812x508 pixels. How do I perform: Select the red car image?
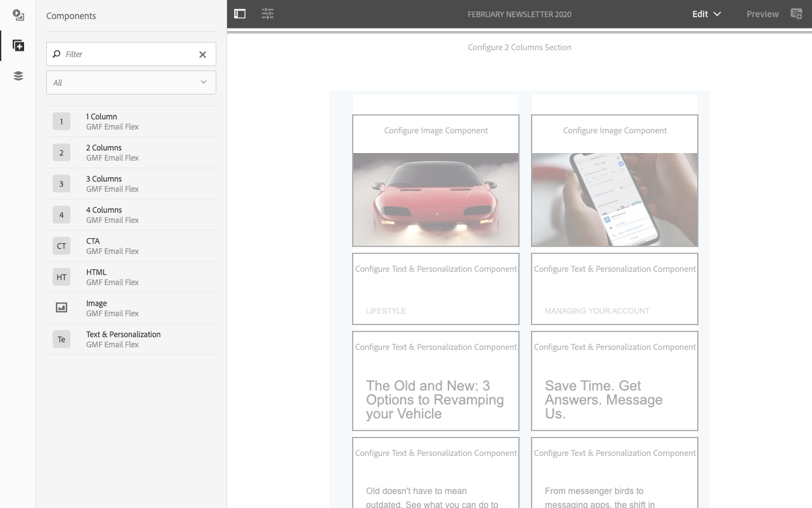(x=436, y=199)
